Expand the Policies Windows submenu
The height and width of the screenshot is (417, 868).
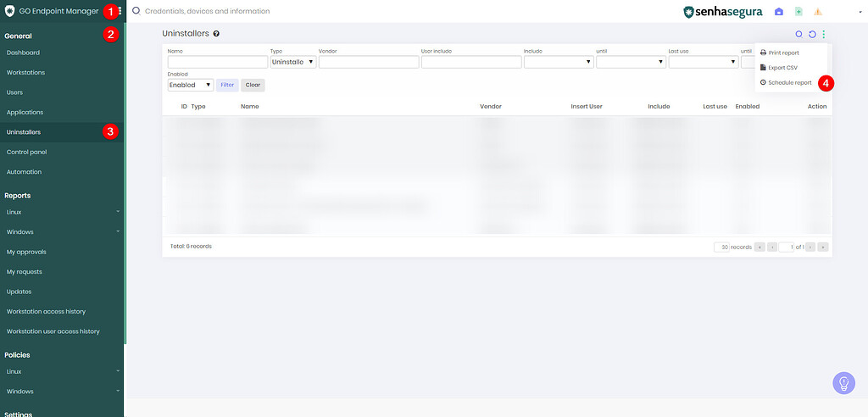point(63,392)
